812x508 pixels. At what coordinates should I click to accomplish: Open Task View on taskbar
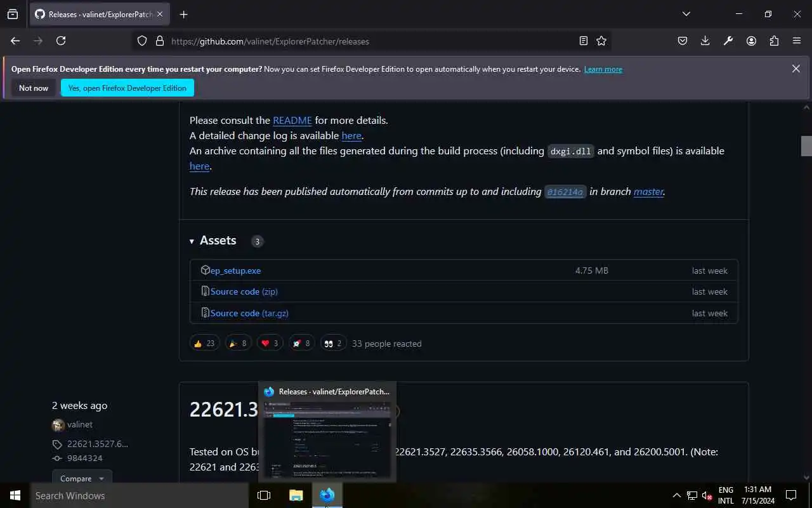(x=264, y=495)
